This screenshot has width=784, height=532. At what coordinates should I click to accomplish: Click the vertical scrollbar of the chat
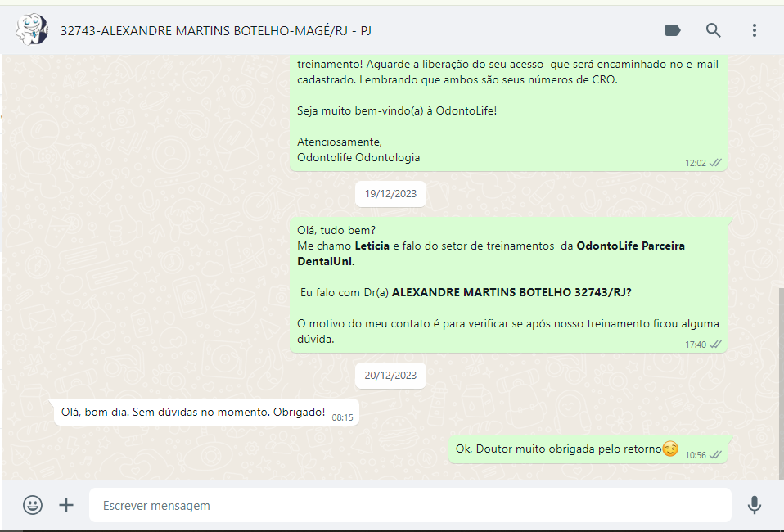(x=781, y=382)
